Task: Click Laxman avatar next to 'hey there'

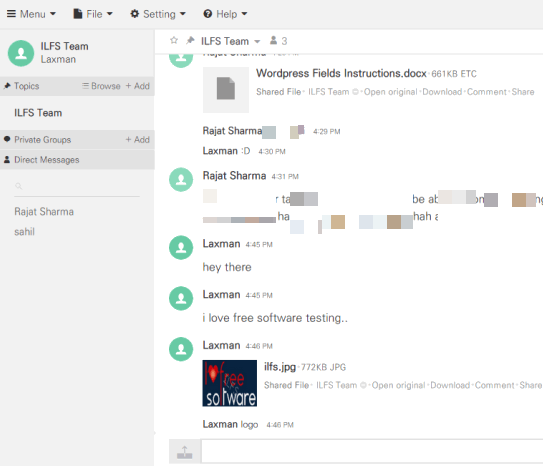Action: tap(181, 248)
